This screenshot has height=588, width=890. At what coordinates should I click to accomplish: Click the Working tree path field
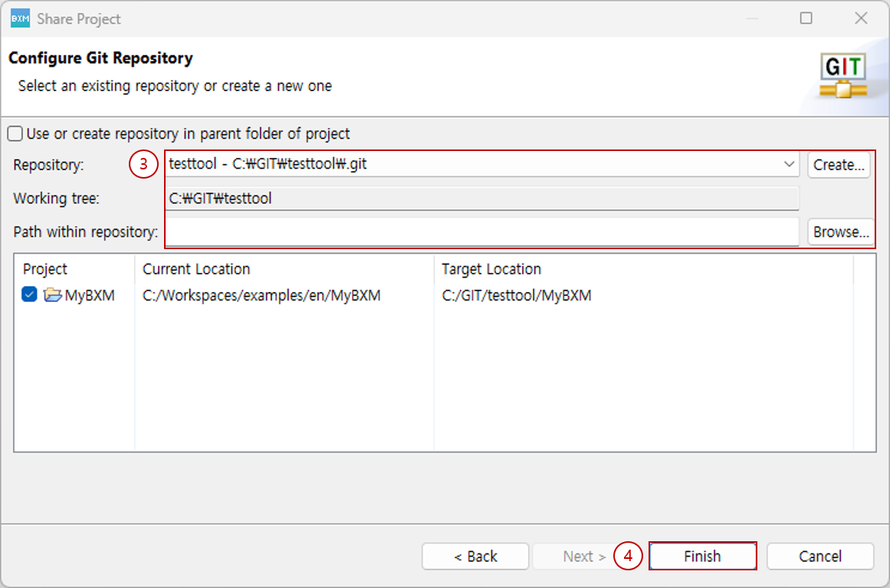coord(482,199)
